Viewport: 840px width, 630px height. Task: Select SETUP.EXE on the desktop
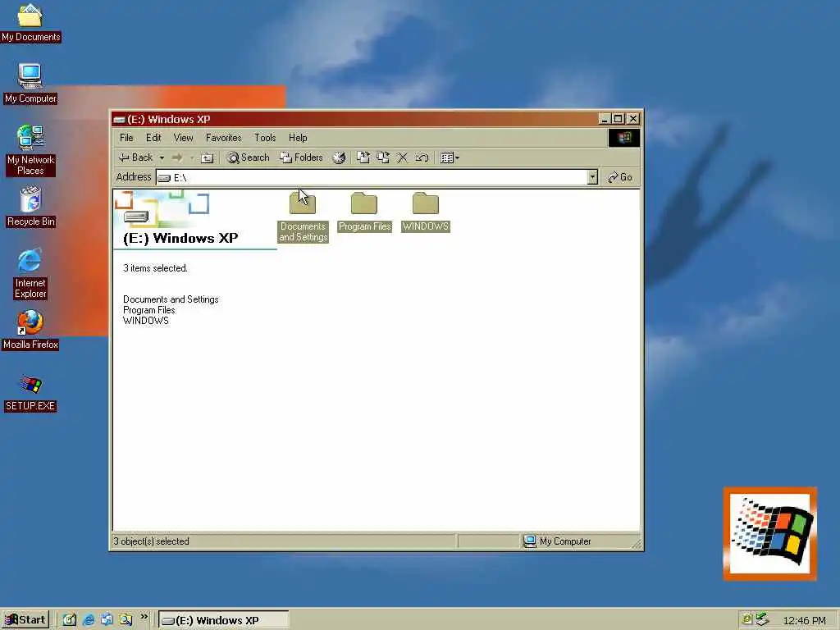tap(30, 393)
